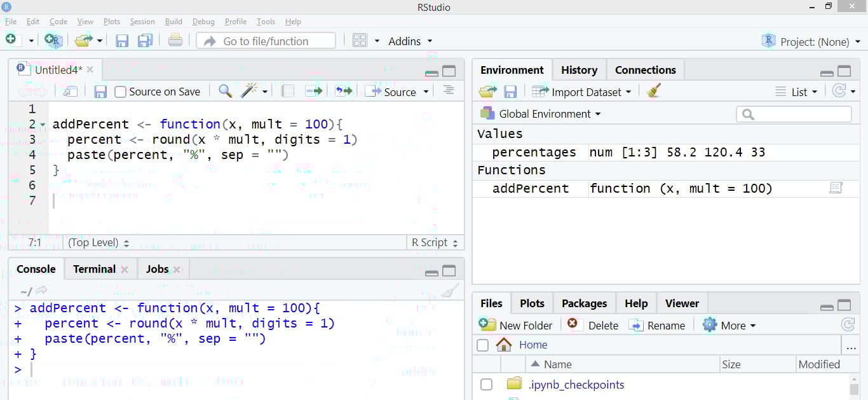
Task: Compile a report from the script
Action: pos(287,91)
